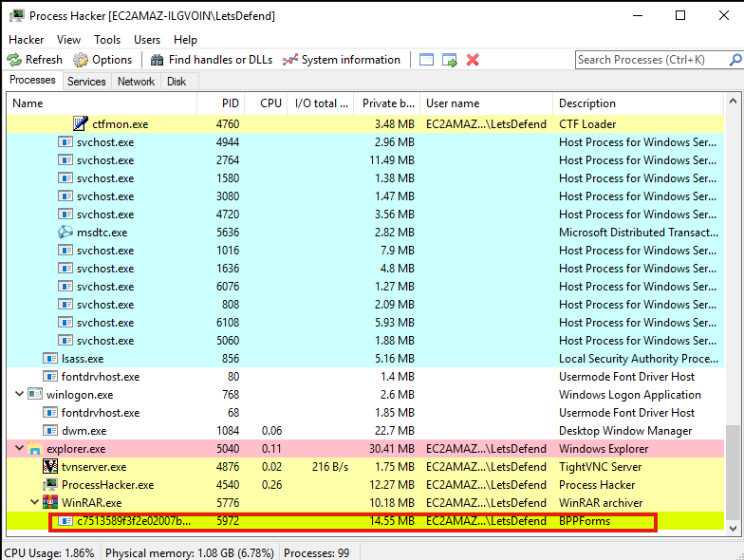Click icon of fontdrvhost.exe PID 80
Viewport: 744px width, 560px height.
(x=50, y=376)
